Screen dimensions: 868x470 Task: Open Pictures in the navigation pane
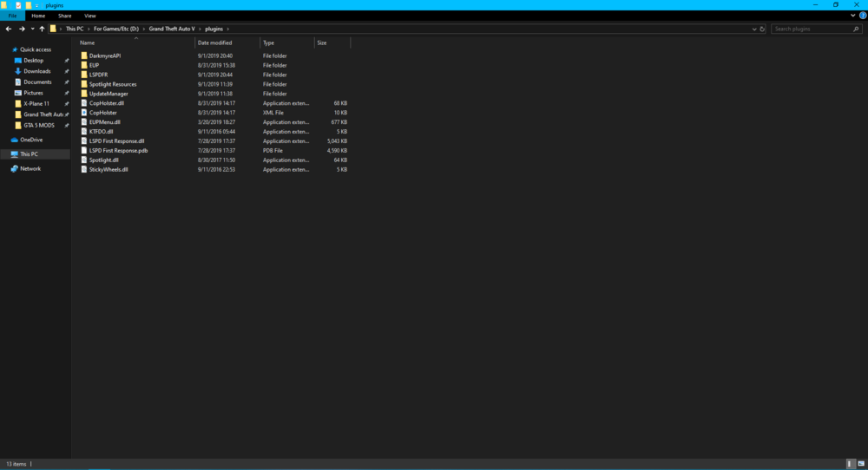point(33,93)
